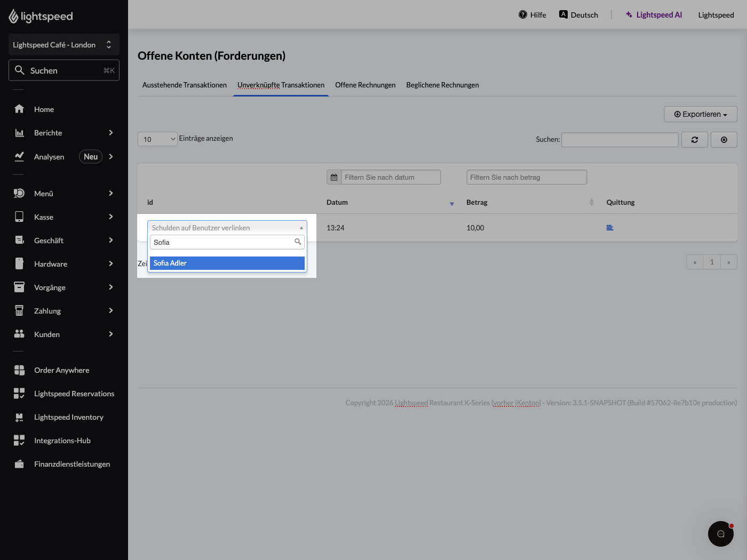747x560 pixels.
Task: Select the Unverknüpfte Transaktionen tab
Action: click(x=281, y=85)
